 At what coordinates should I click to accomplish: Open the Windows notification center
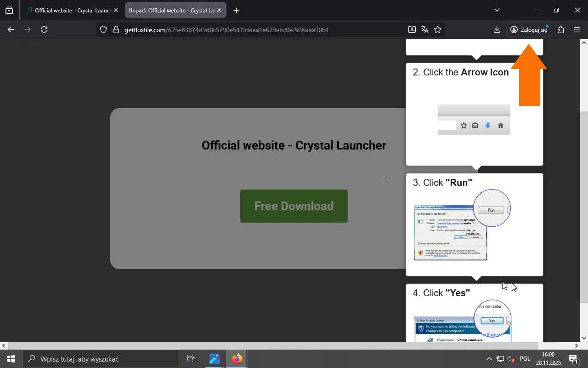pos(573,359)
